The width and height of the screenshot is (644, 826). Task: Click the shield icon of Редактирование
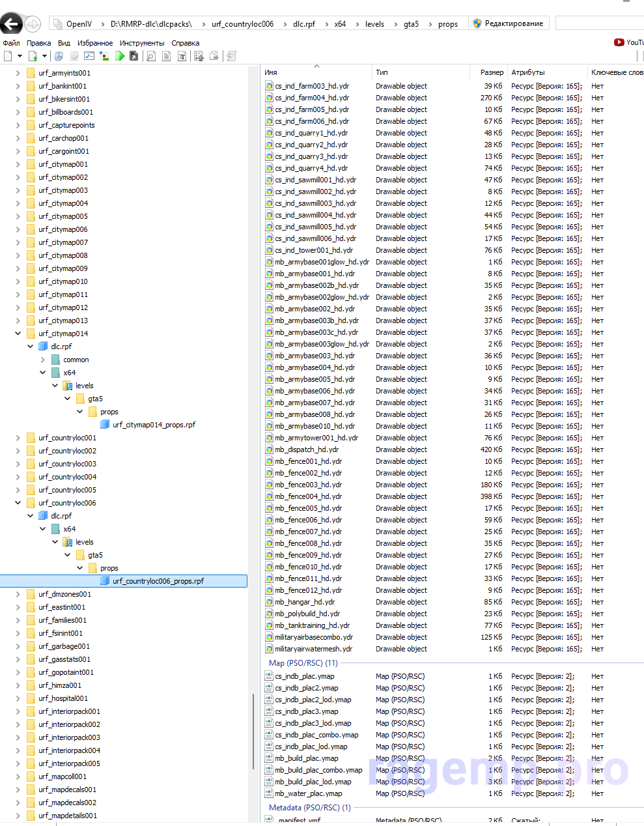tap(477, 23)
